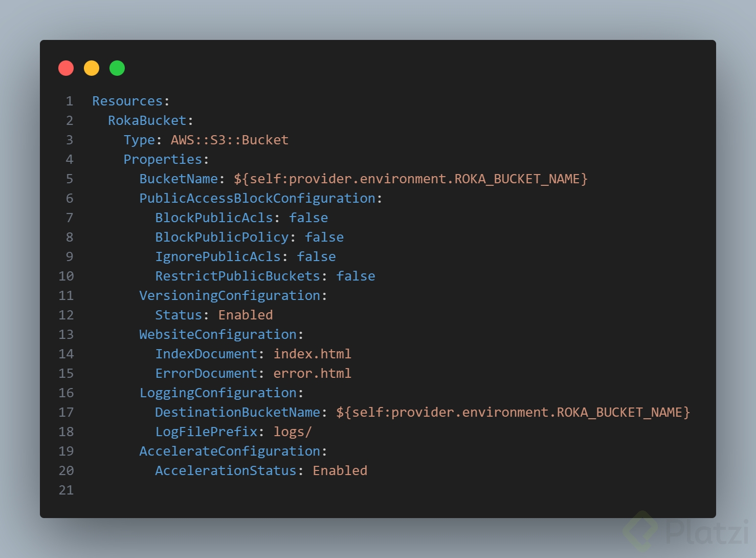Click the false value of RestrictPublicBuckets
The image size is (756, 558).
click(x=355, y=276)
